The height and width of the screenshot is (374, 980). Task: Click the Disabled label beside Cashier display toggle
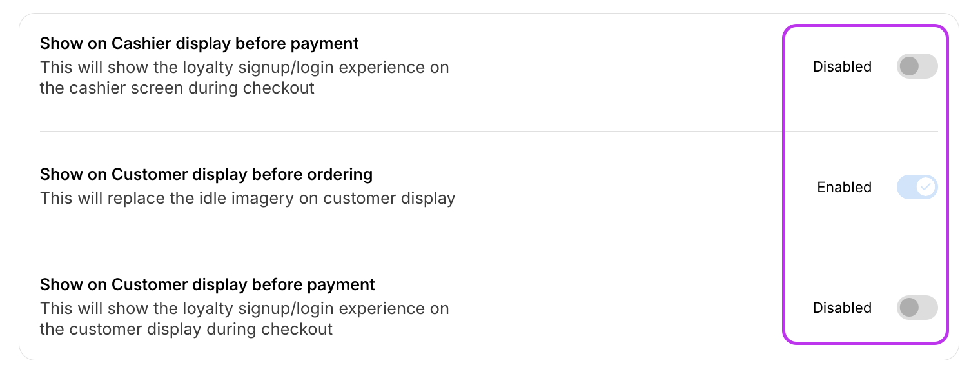pyautogui.click(x=842, y=66)
